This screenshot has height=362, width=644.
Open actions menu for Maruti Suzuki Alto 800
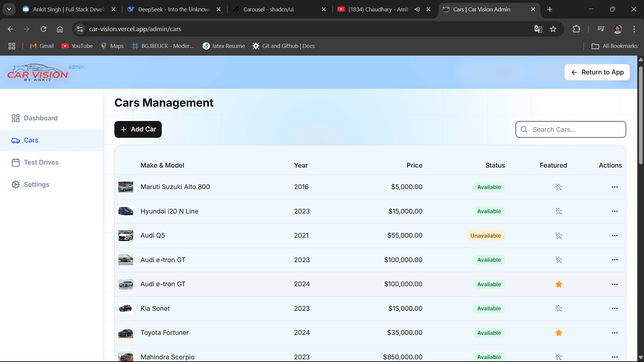(x=614, y=187)
